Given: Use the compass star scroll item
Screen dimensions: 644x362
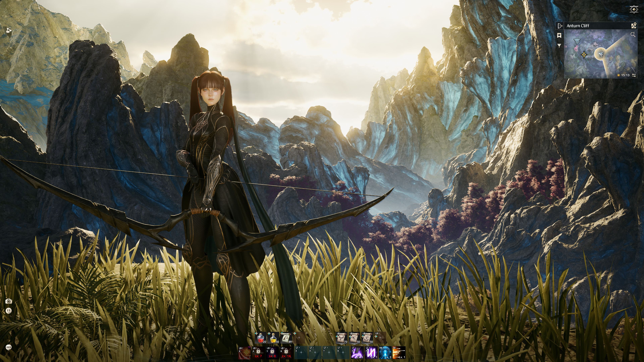Looking at the screenshot, I should pos(367,338).
